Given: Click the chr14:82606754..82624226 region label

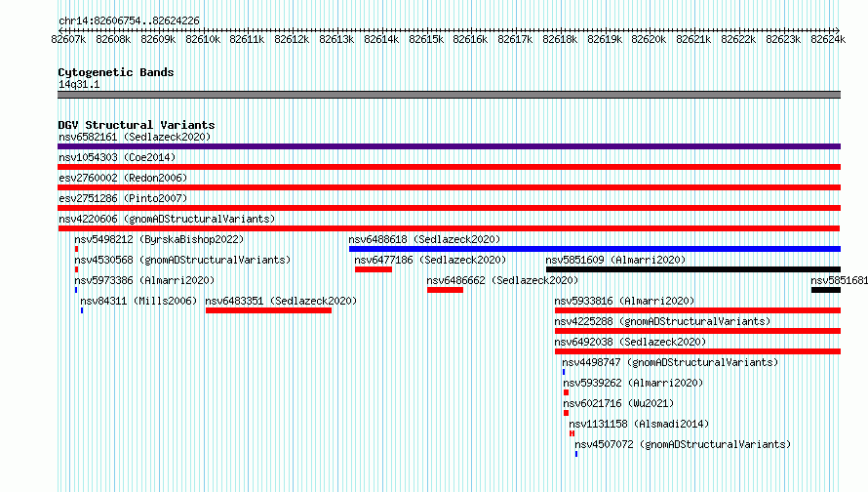Looking at the screenshot, I should click(x=129, y=20).
